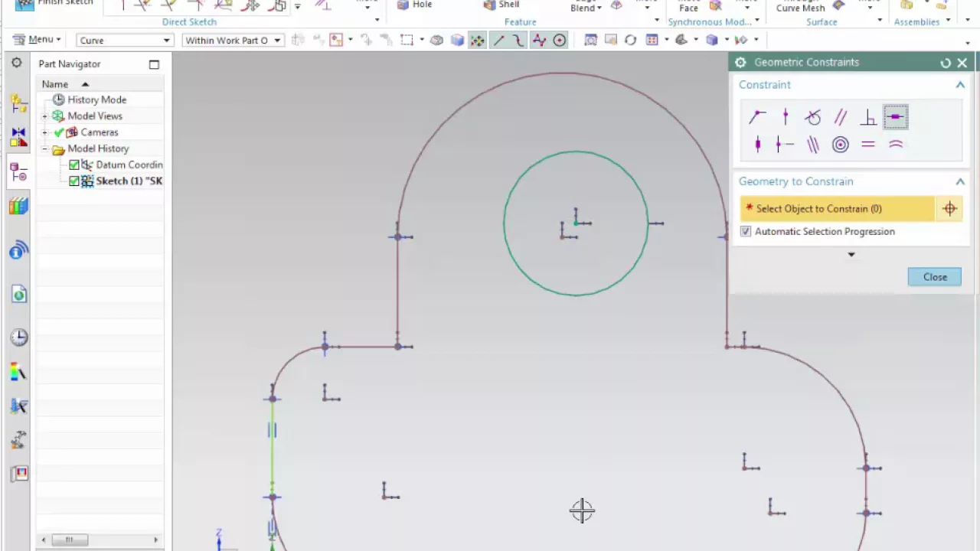This screenshot has width=980, height=551.
Task: Click the Select Object crosshair button
Action: 950,208
